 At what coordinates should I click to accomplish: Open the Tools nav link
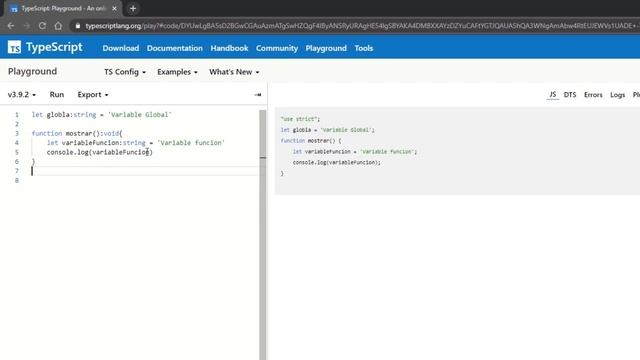click(364, 48)
